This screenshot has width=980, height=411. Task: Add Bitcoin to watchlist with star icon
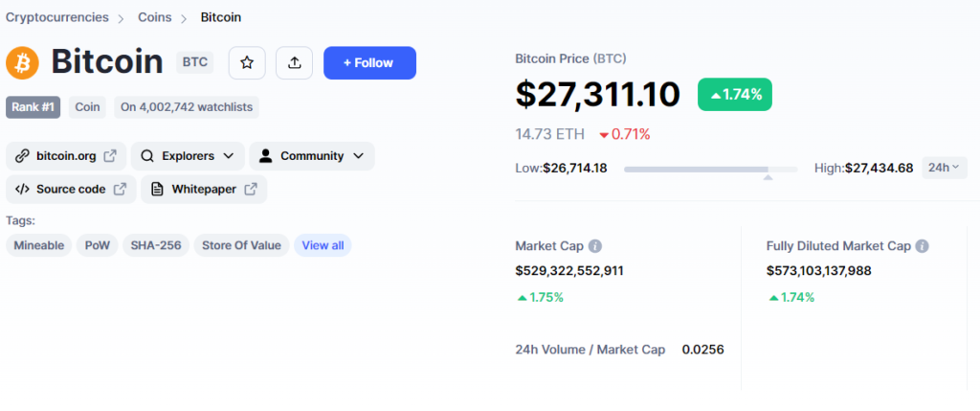[247, 62]
